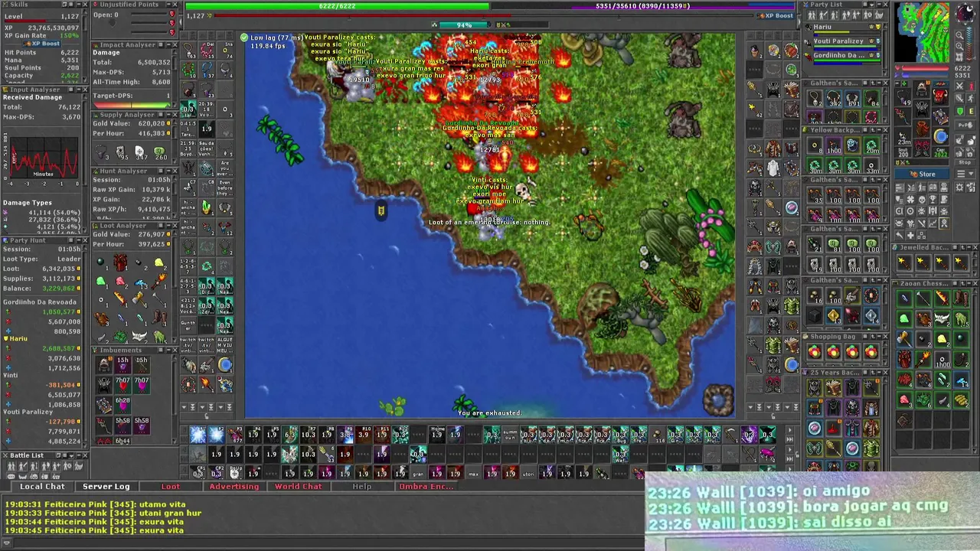Image resolution: width=980 pixels, height=551 pixels.
Task: Click the trophy icon in the widget grid
Action: (933, 199)
